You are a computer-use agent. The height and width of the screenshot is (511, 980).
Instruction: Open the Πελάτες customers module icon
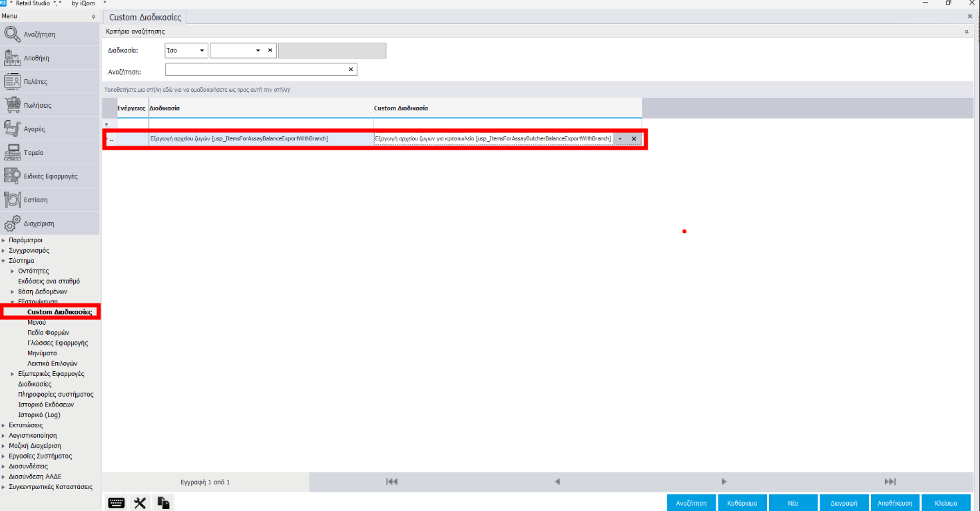(13, 81)
